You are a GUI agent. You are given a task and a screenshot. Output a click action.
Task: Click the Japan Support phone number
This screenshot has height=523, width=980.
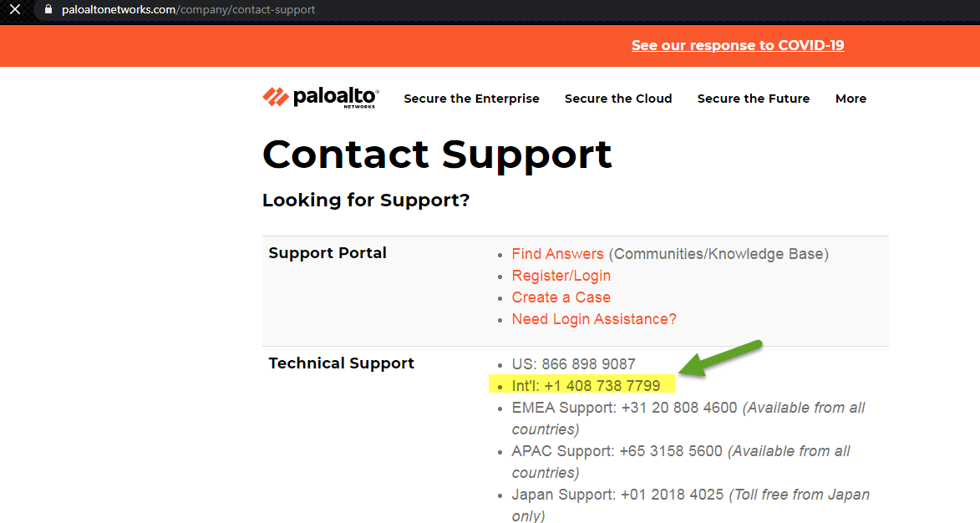(672, 495)
